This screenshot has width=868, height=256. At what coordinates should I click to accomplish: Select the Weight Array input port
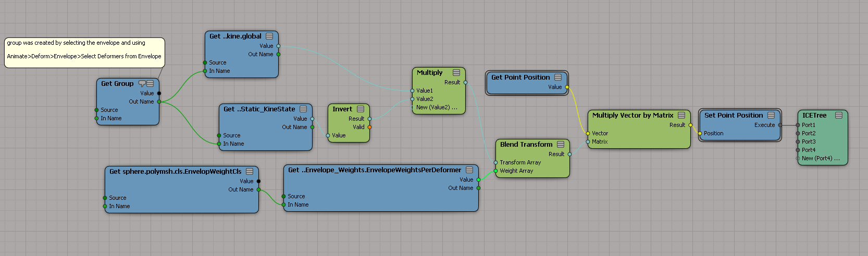tap(495, 171)
